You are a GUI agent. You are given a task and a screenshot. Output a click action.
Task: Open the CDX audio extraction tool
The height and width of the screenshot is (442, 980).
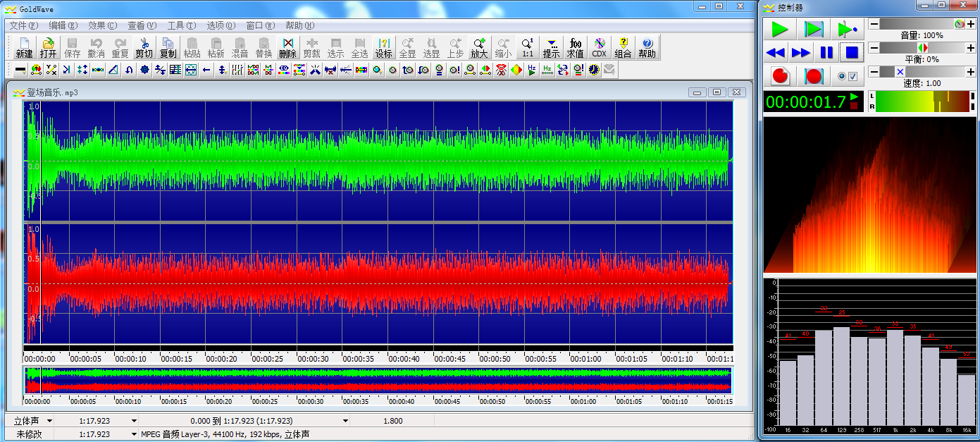click(599, 47)
